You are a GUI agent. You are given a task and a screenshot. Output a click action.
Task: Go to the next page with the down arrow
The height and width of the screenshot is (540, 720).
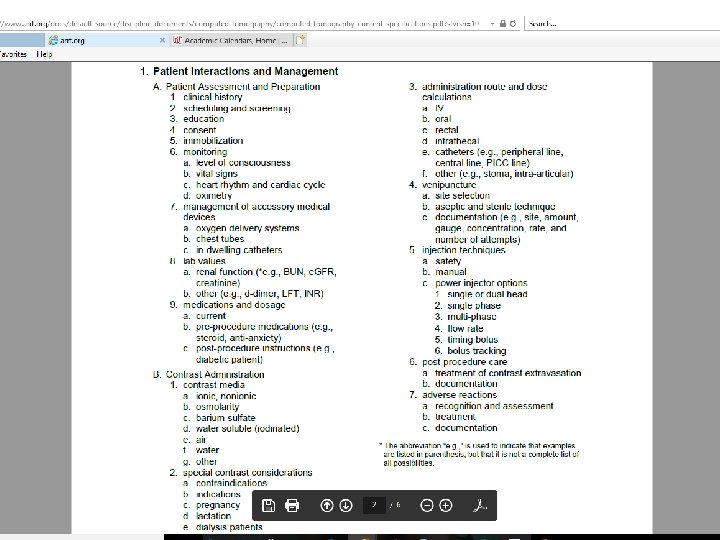[x=346, y=506]
